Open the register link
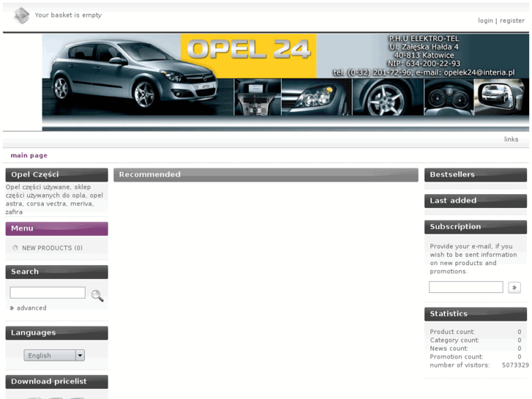Viewport: 532px width, 399px height. (512, 20)
